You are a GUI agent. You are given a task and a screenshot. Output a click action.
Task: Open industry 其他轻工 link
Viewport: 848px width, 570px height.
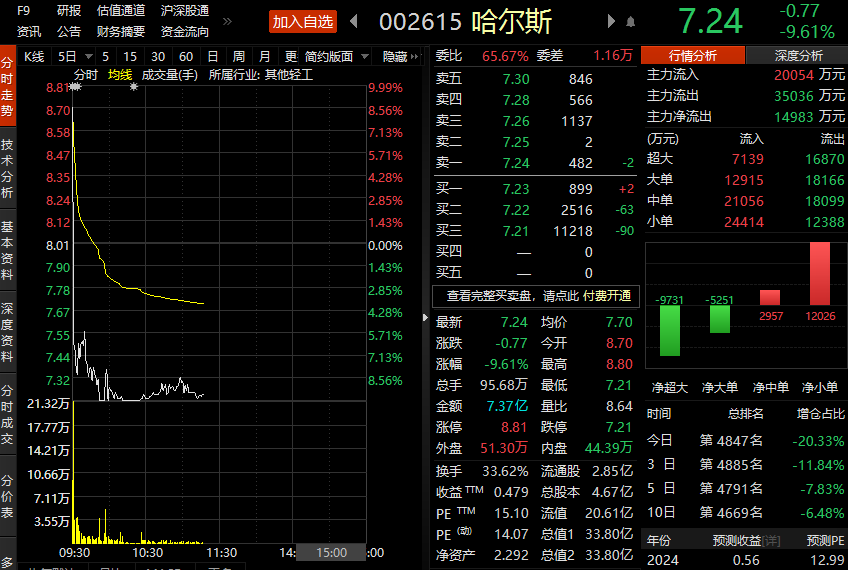click(x=288, y=75)
